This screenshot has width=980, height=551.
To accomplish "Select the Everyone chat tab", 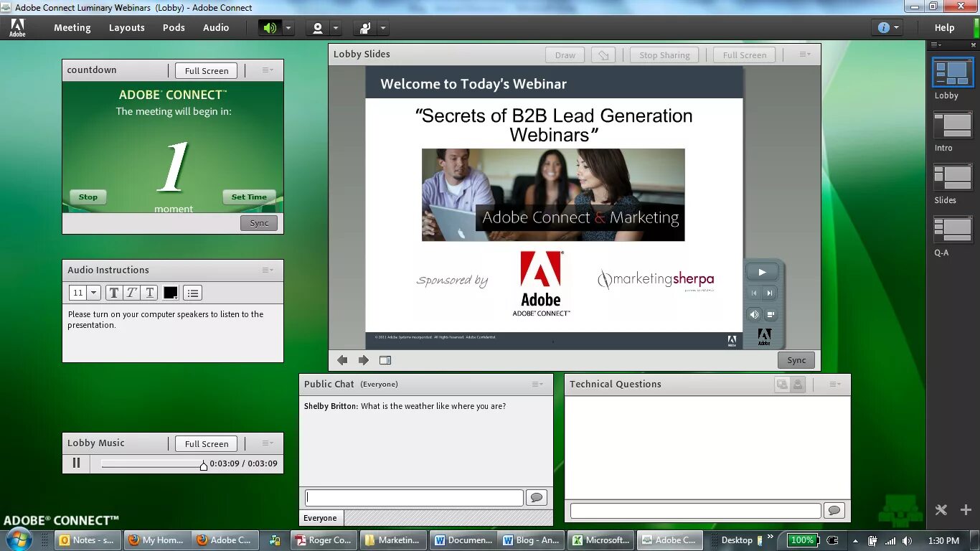I will (320, 518).
